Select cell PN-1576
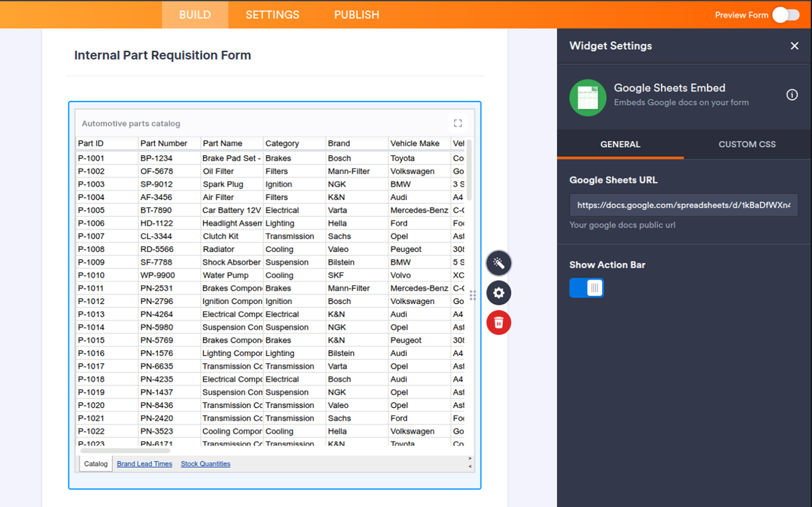This screenshot has width=812, height=507. pos(169,353)
